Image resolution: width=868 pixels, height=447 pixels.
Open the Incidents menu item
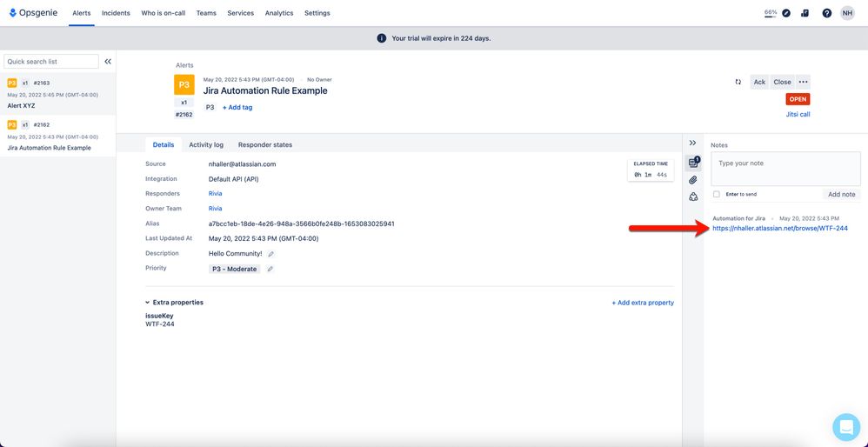click(x=116, y=13)
